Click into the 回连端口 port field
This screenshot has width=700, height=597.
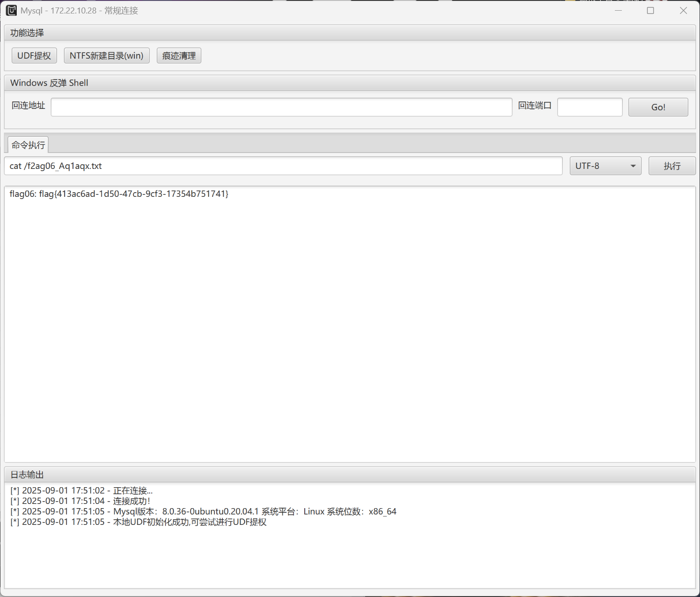(589, 107)
